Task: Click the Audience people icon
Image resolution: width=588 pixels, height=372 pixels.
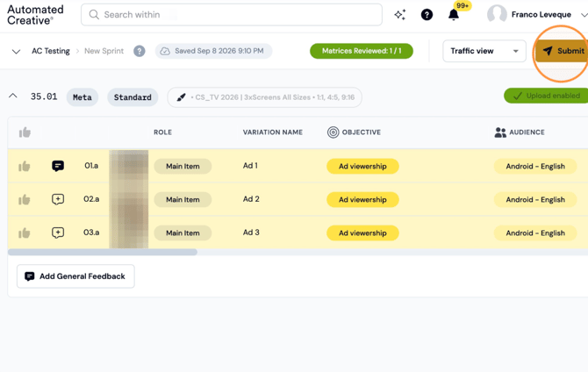Action: pos(500,132)
